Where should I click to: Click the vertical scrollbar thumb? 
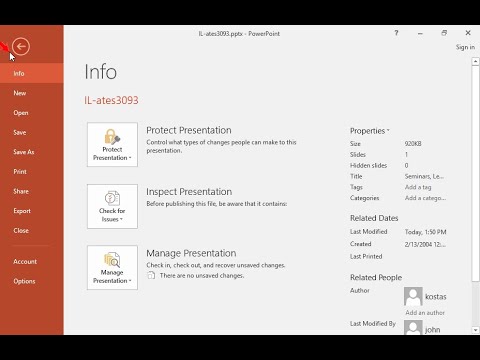tap(475, 173)
